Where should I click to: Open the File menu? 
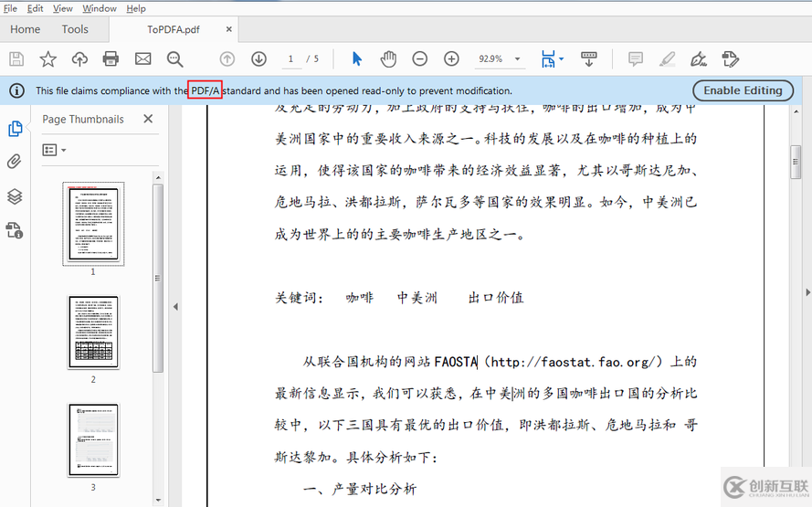tap(10, 8)
